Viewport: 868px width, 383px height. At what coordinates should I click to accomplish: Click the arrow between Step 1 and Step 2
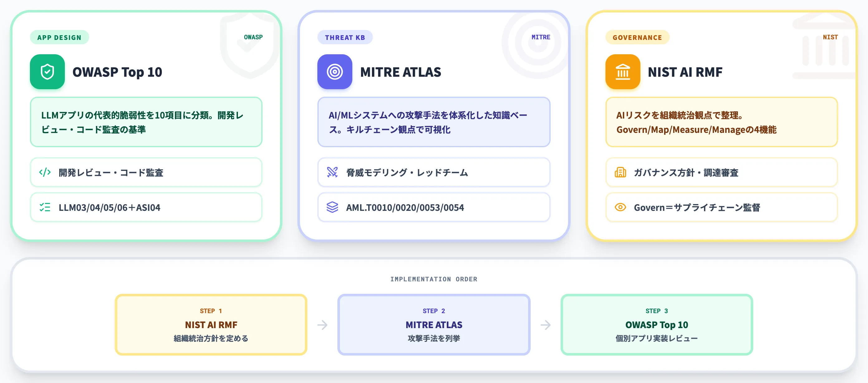(x=322, y=325)
